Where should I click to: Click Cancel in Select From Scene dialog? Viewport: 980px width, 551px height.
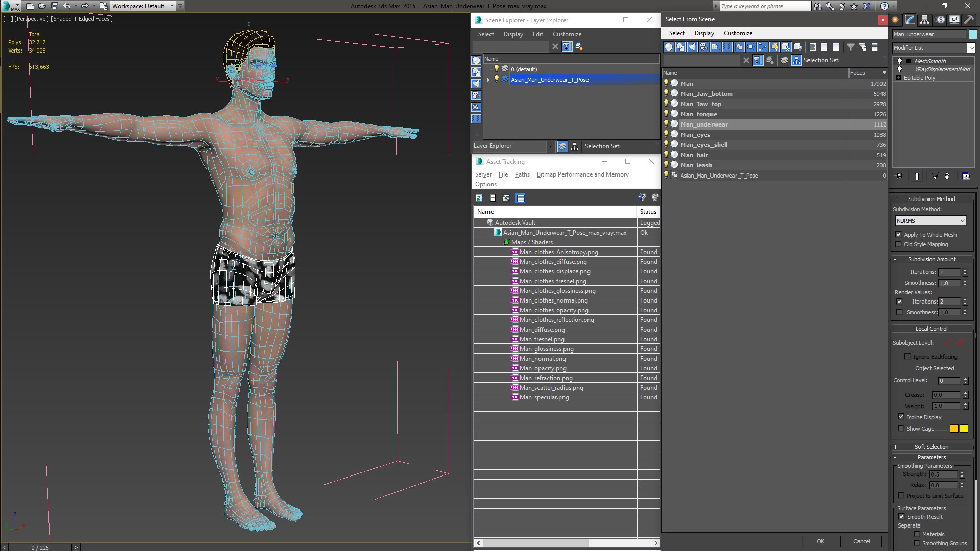coord(862,541)
